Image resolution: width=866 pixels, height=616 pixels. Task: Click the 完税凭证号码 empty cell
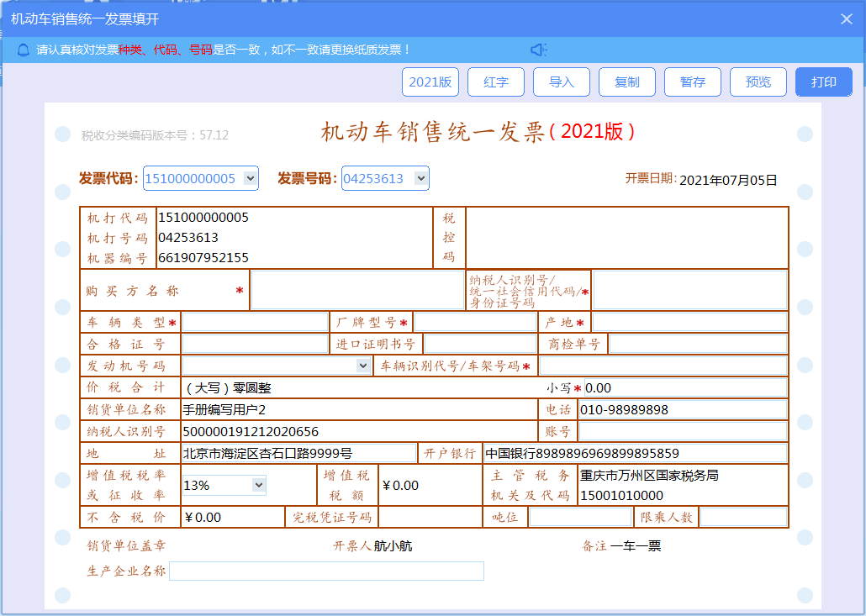430,517
